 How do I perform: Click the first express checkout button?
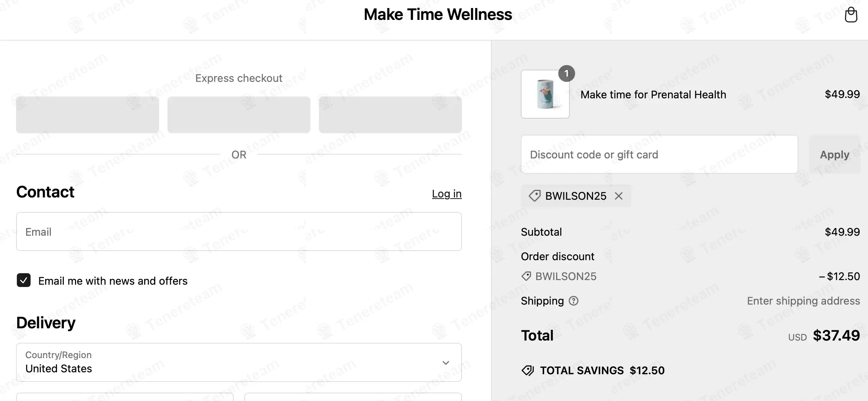(88, 115)
